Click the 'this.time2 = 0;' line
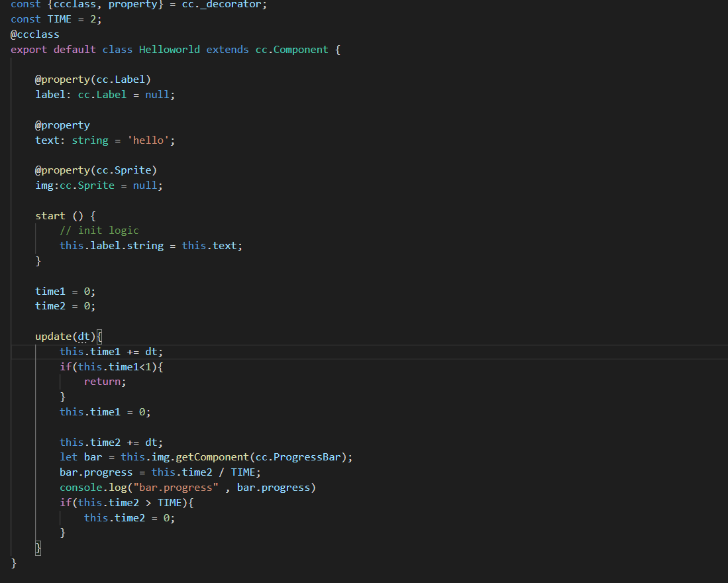Screen dimensions: 728x583 tap(130, 518)
